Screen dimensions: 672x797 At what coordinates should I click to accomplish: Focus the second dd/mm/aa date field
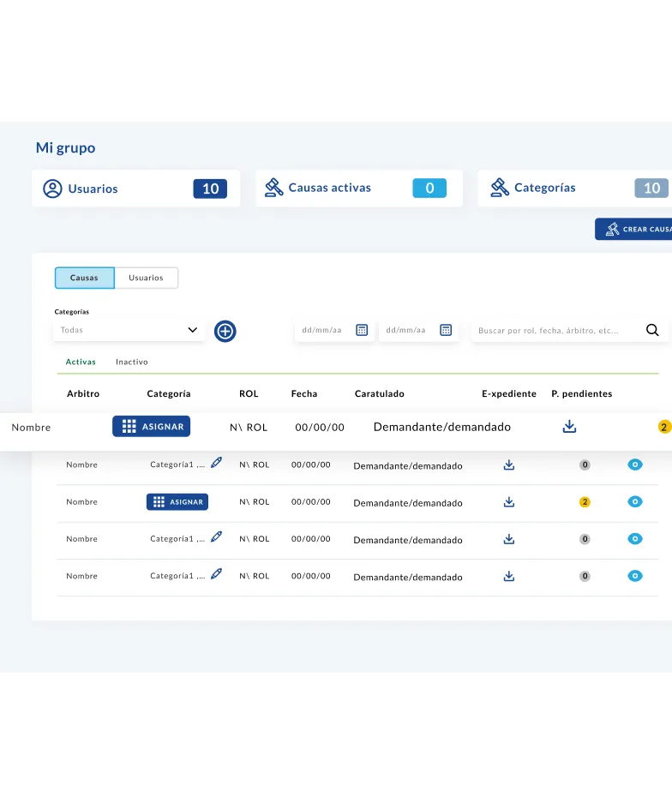click(419, 331)
